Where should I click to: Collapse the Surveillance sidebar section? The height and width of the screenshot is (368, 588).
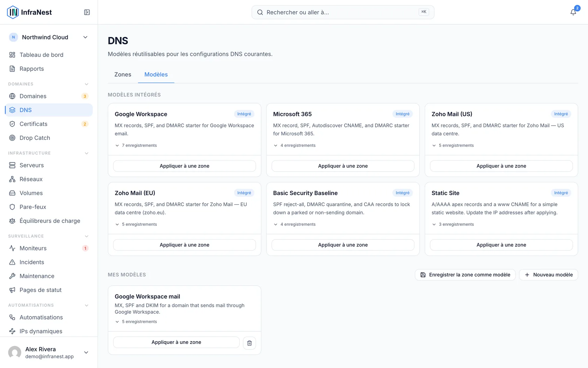(x=86, y=236)
